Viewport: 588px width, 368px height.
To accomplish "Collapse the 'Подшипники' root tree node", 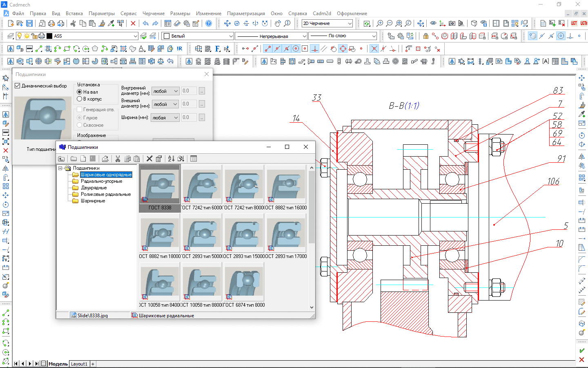I will click(x=60, y=168).
